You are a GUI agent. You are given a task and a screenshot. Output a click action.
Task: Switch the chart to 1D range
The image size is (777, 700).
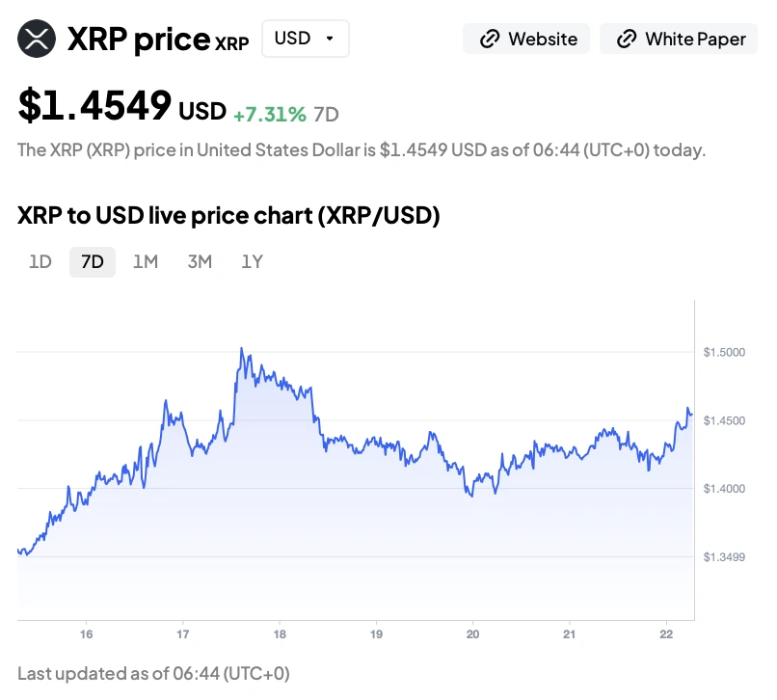coord(40,262)
